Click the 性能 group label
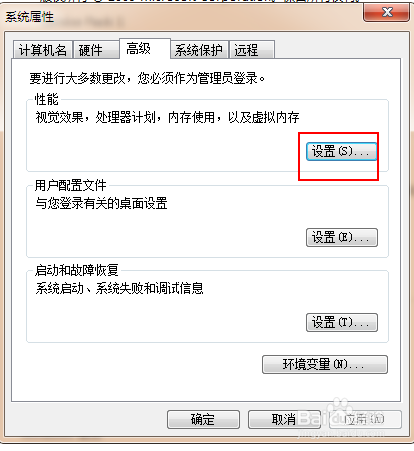 tap(47, 99)
